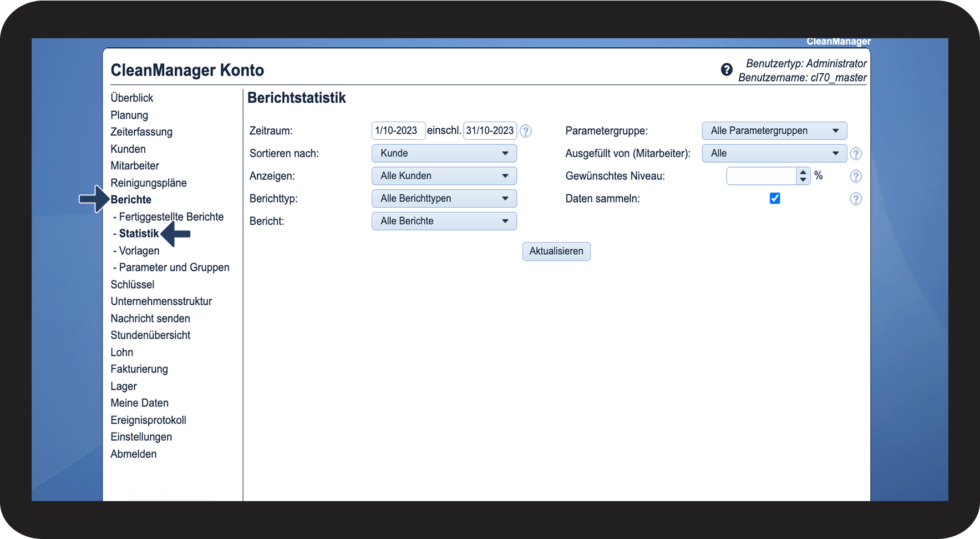The height and width of the screenshot is (539, 980).
Task: Click the Gewünschtes Niveau stepper arrows
Action: pyautogui.click(x=803, y=176)
